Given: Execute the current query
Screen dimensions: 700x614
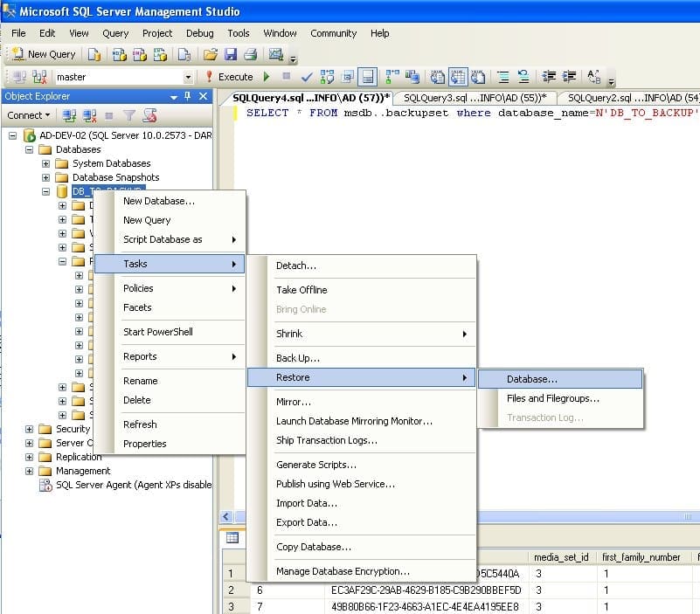Looking at the screenshot, I should (x=230, y=77).
